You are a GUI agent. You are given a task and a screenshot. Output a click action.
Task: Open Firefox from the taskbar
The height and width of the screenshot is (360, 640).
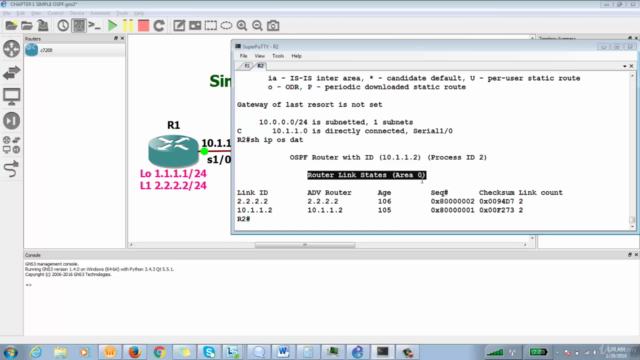(134, 352)
